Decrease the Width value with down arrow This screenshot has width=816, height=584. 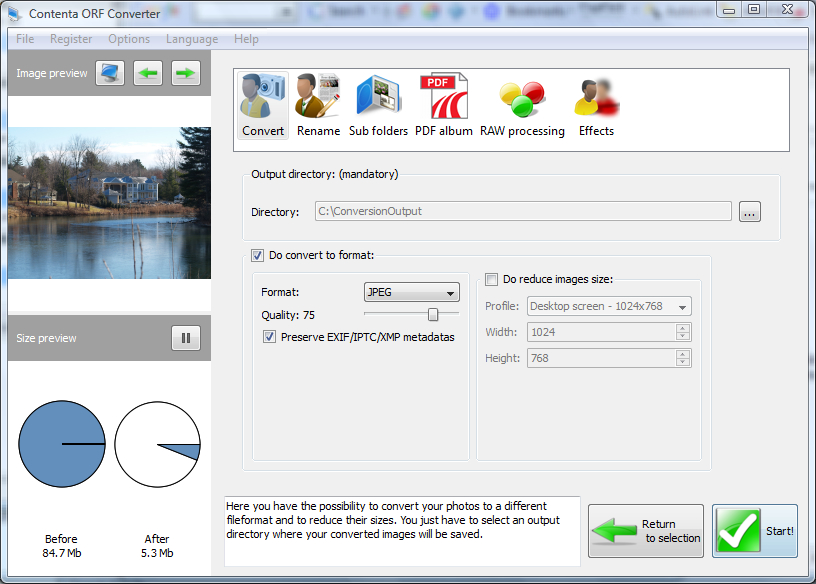pos(683,336)
